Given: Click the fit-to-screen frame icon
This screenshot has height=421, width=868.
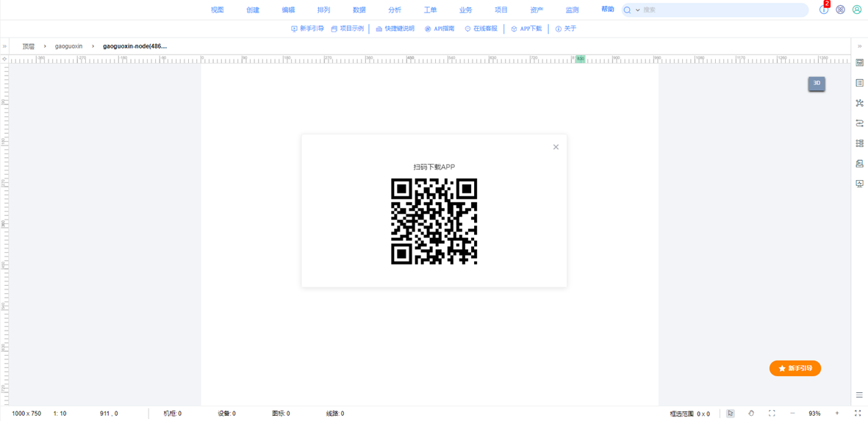Looking at the screenshot, I should [x=772, y=413].
